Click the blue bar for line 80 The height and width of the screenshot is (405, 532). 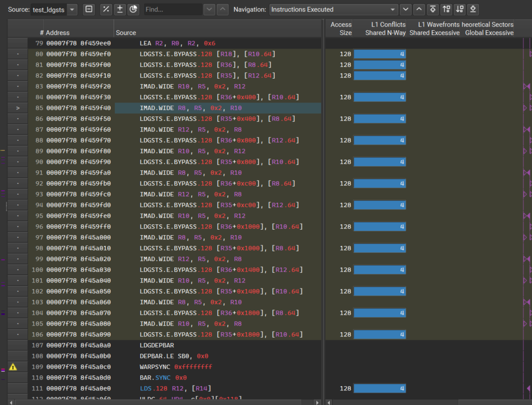click(379, 54)
